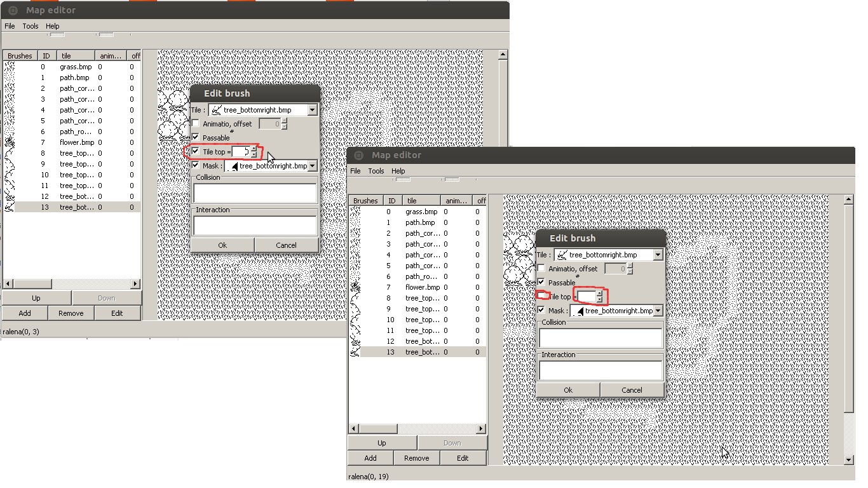
Task: Click mask triangle icon in back dialog's Mask combo
Action: 232,166
